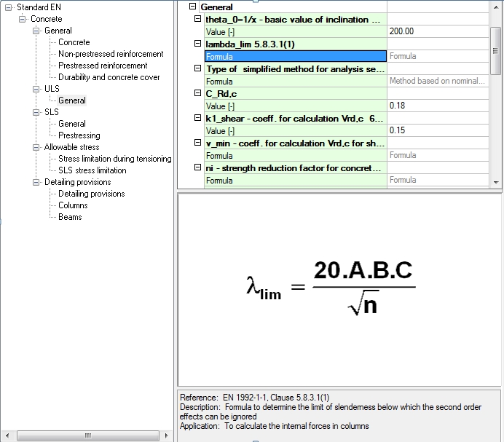Open Durability and concrete cover item
Viewport: 504px width, 442px height.
[109, 77]
